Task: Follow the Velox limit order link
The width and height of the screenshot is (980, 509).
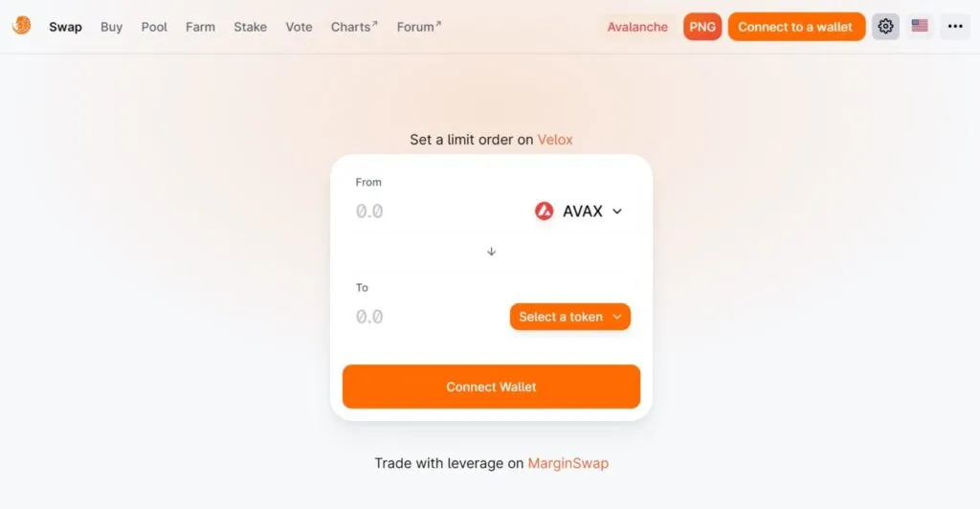Action: 555,140
